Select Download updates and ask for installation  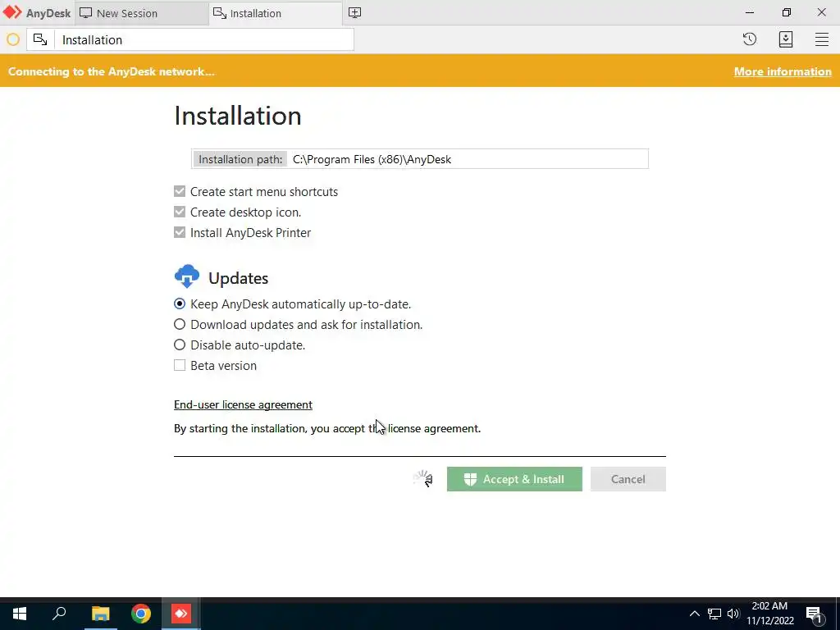[x=180, y=324]
